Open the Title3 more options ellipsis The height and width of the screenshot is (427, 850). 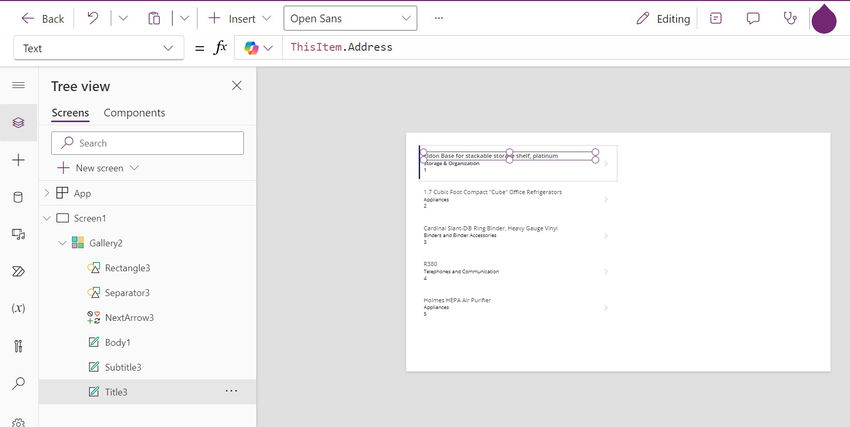coord(231,391)
